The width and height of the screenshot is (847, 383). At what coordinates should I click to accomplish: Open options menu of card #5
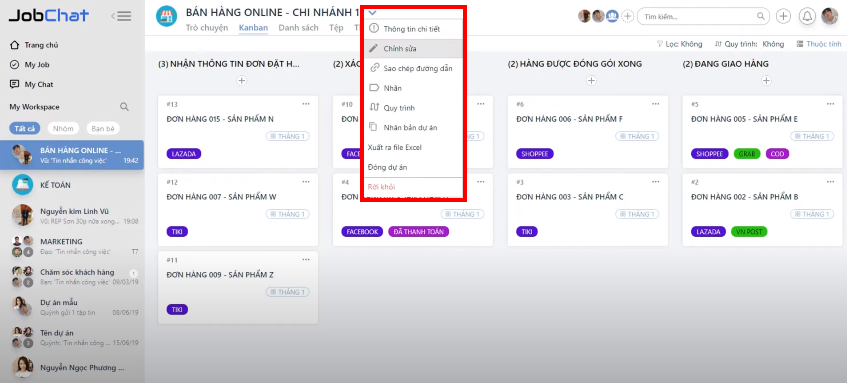pyautogui.click(x=831, y=104)
